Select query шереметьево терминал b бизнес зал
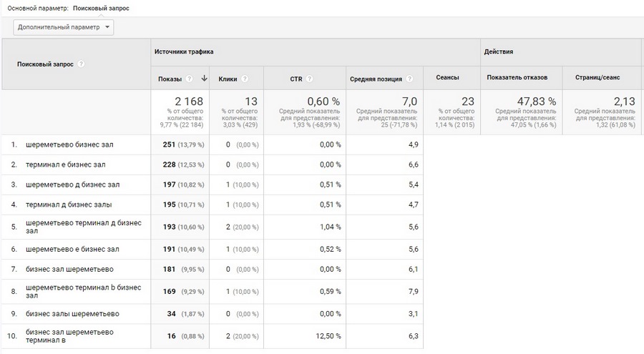 coord(84,292)
